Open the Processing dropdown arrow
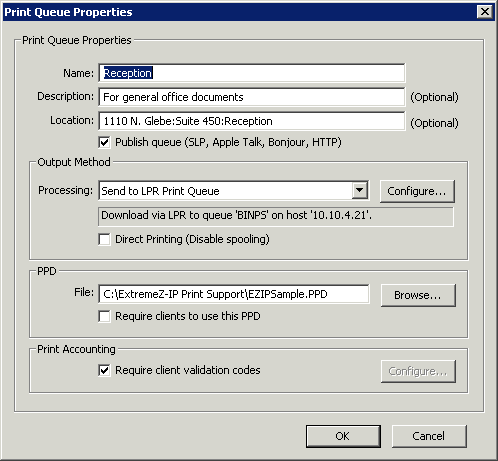The height and width of the screenshot is (461, 498). 359,190
